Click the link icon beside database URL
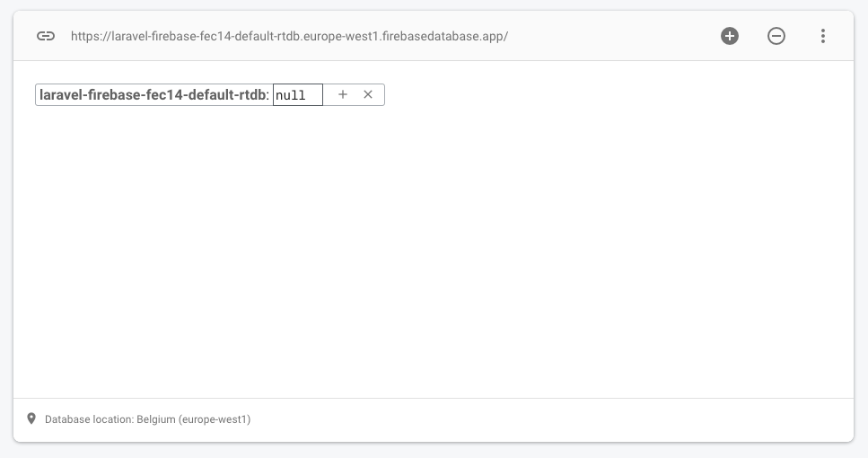 pos(46,36)
